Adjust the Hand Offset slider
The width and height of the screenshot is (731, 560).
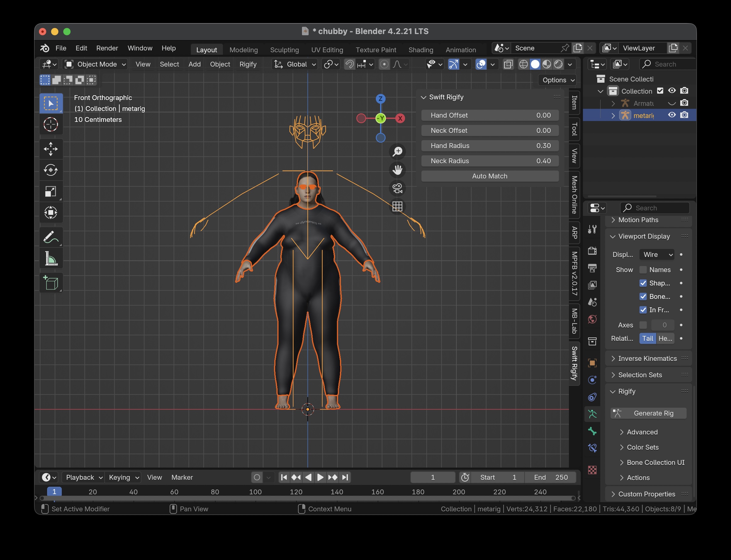[x=490, y=115]
